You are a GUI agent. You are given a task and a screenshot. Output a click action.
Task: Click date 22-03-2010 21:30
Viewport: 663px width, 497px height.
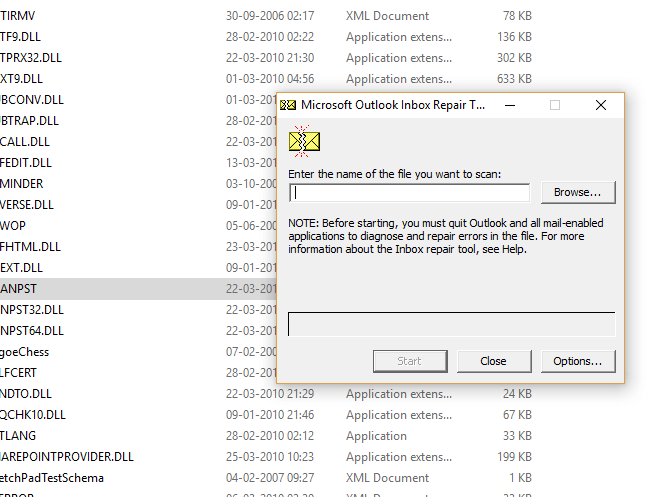[270, 58]
